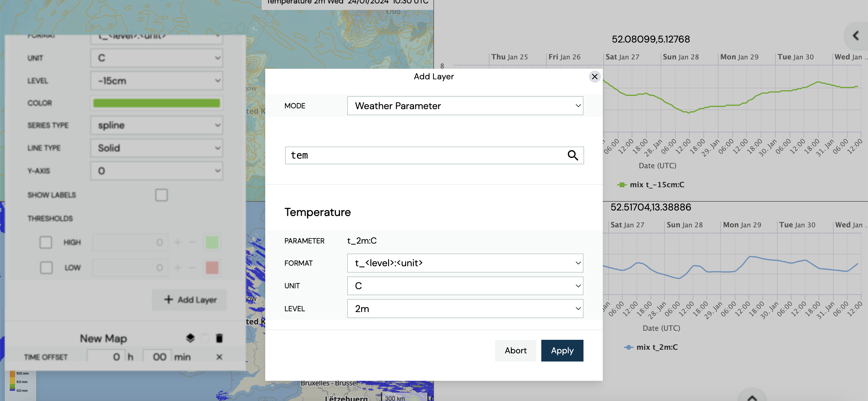
Task: Click the green COLOR swatch for layer
Action: tap(157, 103)
